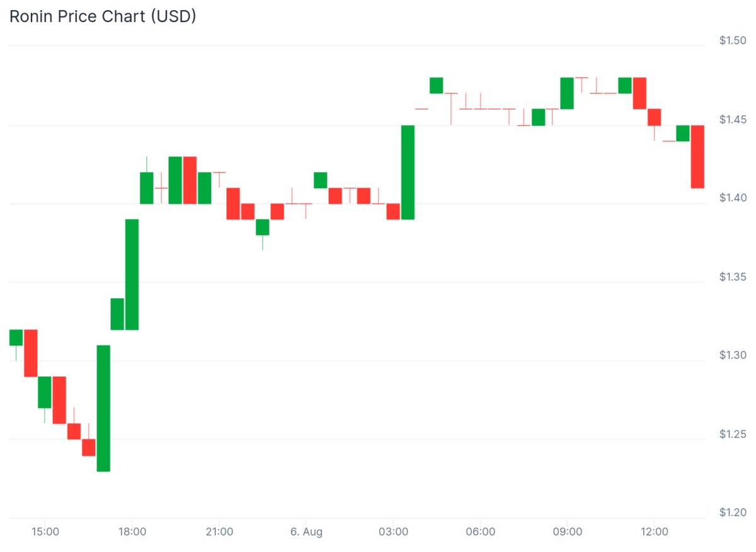Click the $1.35 price axis label
This screenshot has width=756, height=552.
click(x=733, y=277)
